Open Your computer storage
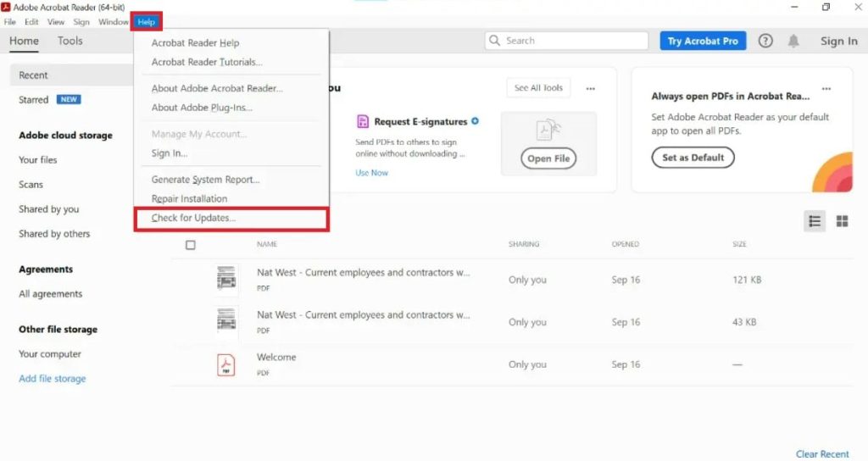 tap(50, 354)
